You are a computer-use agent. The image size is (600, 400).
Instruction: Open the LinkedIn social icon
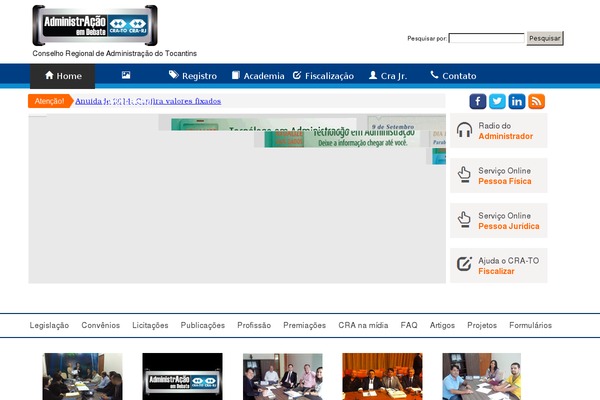(517, 101)
